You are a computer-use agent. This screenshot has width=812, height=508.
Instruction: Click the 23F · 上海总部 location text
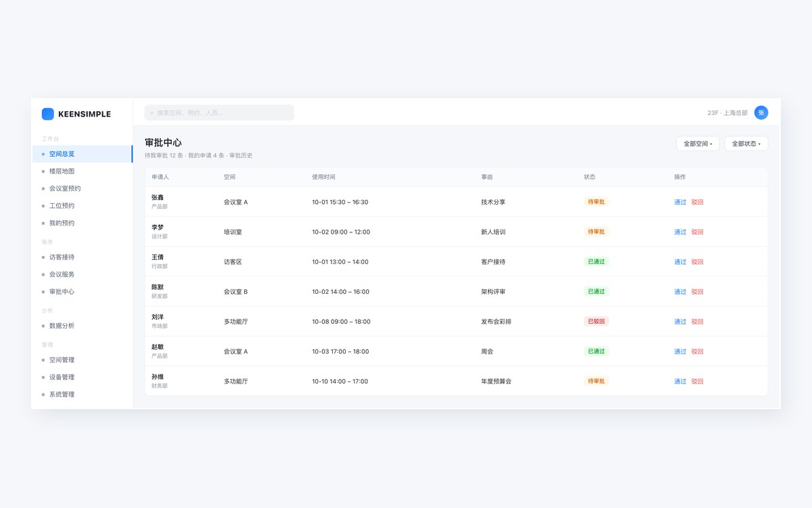click(727, 113)
